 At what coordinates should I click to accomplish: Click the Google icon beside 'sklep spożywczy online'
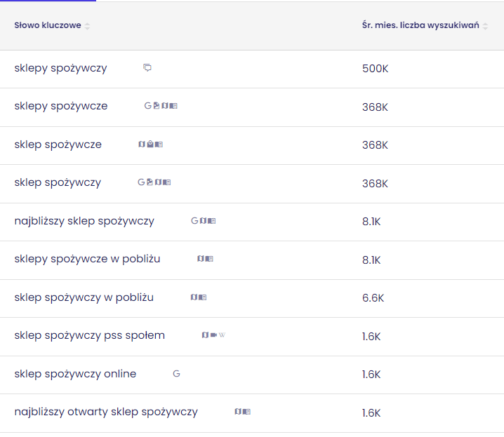pos(176,374)
